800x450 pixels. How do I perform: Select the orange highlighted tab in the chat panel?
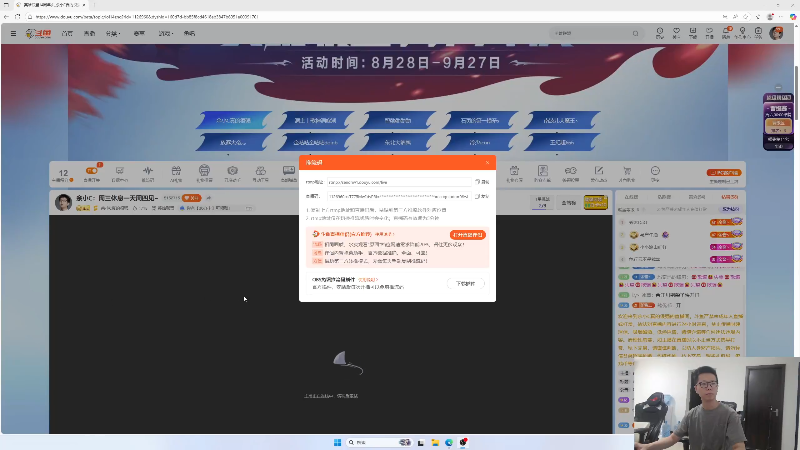[x=730, y=197]
